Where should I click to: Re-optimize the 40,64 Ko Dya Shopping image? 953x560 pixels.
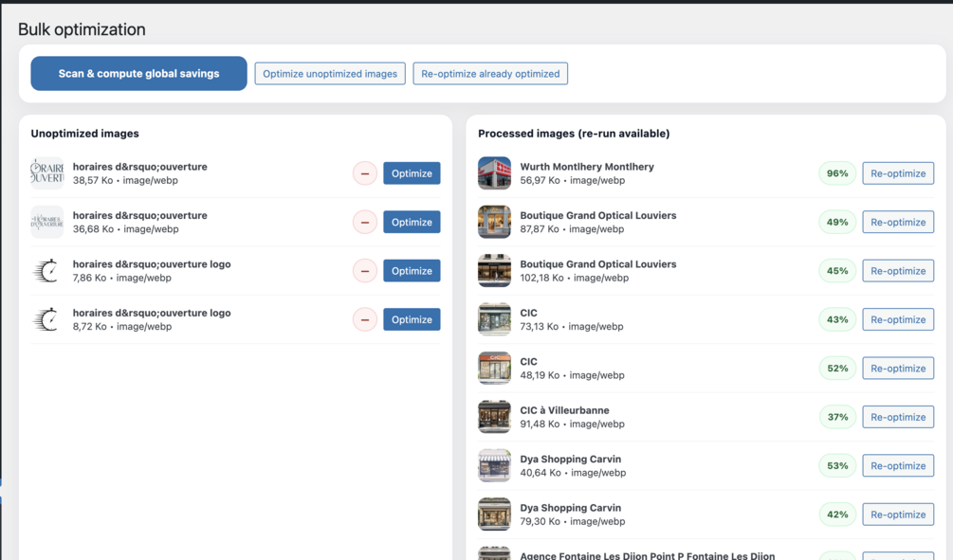pos(898,466)
